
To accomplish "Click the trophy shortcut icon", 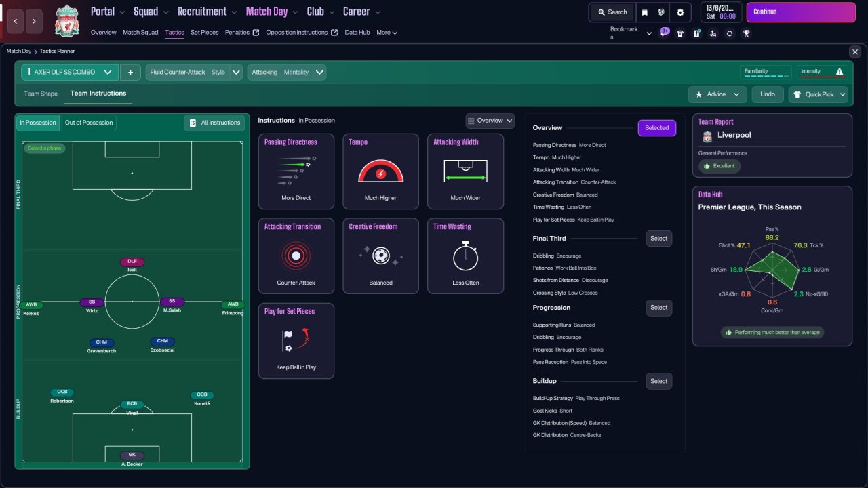I will pos(746,33).
